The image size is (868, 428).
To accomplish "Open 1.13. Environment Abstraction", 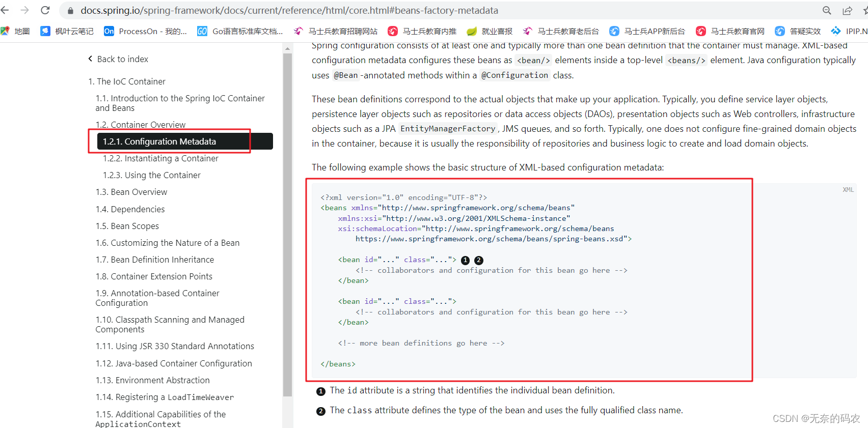I will pos(153,380).
